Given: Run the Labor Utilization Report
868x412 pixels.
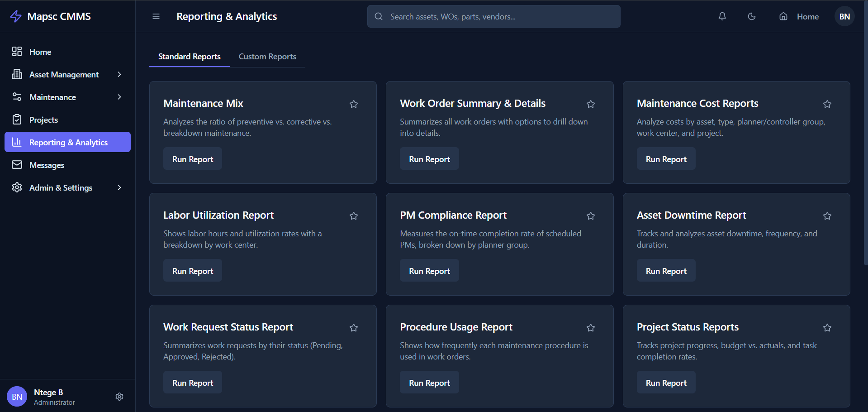Looking at the screenshot, I should 193,271.
